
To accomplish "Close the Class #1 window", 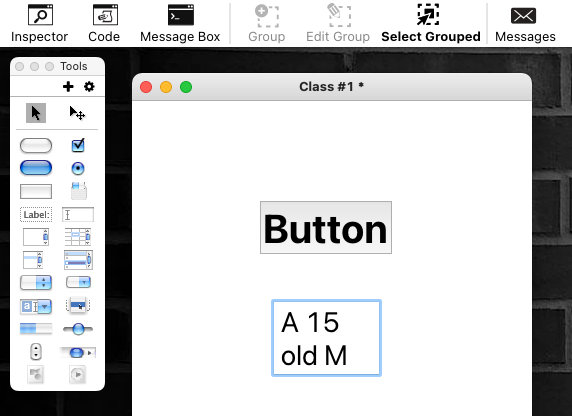I will click(146, 87).
